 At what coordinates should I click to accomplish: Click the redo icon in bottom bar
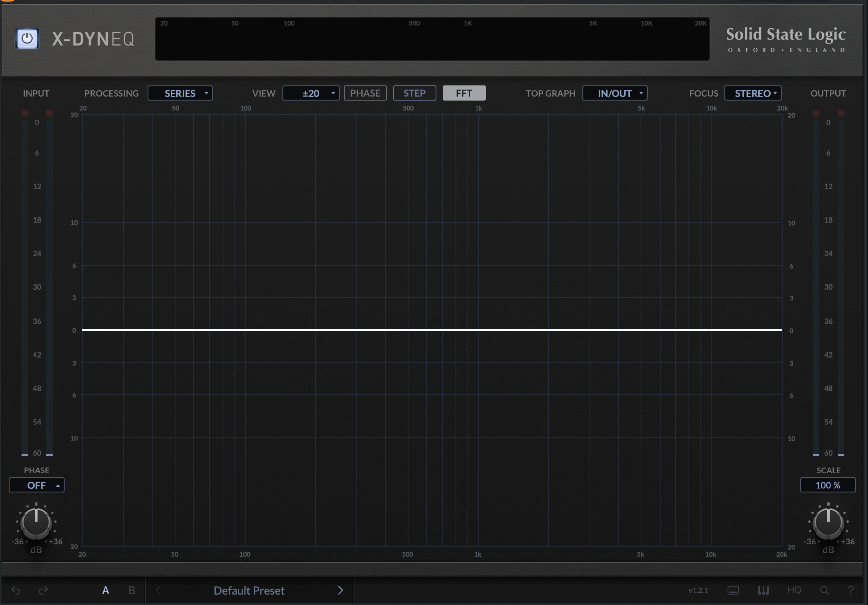tap(43, 591)
